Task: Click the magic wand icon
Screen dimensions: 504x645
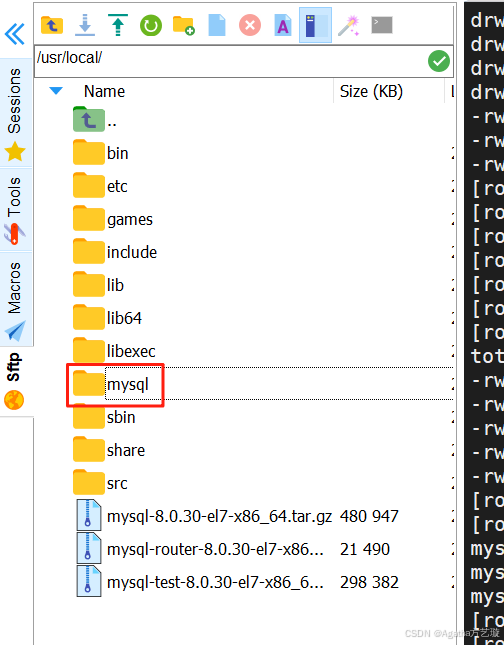Action: [x=349, y=26]
